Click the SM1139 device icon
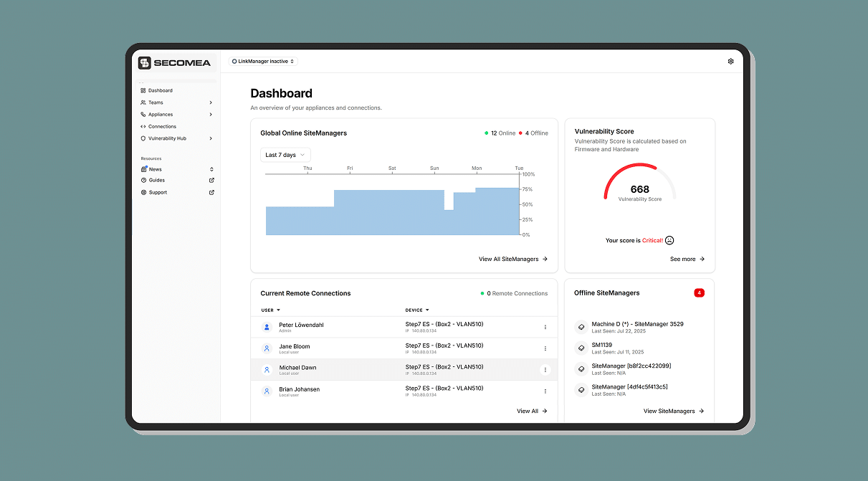The width and height of the screenshot is (868, 481). coord(581,348)
